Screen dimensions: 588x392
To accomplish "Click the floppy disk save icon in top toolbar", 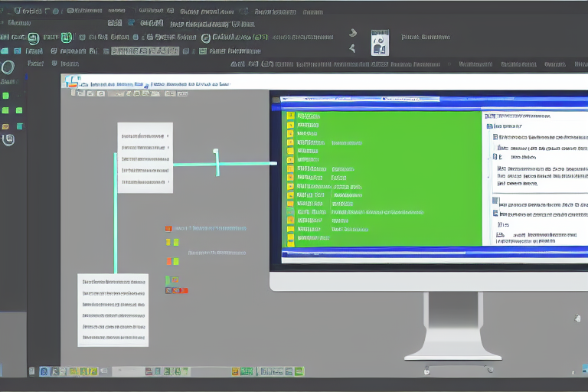I will [x=380, y=42].
